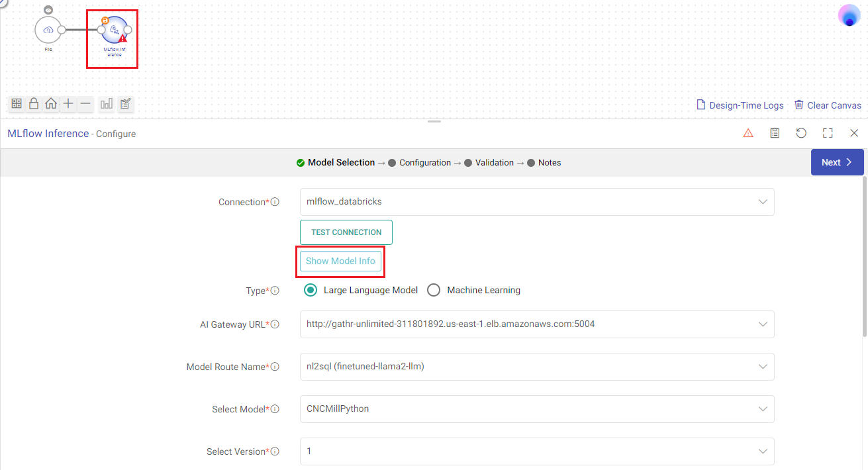Zoom out of the canvas
Image resolution: width=868 pixels, height=470 pixels.
[85, 103]
